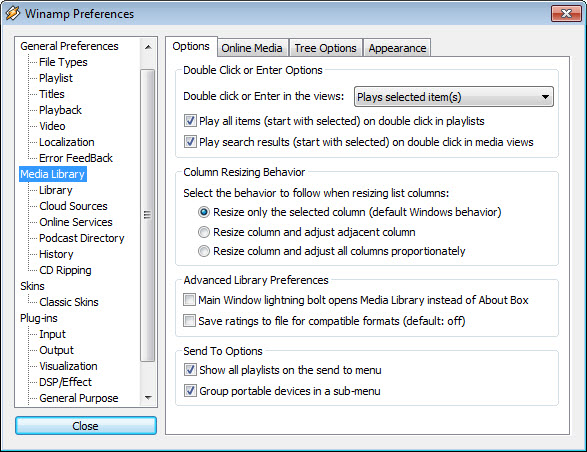Screen dimensions: 587x452
Task: Select Media Library in the tree
Action: (x=53, y=174)
